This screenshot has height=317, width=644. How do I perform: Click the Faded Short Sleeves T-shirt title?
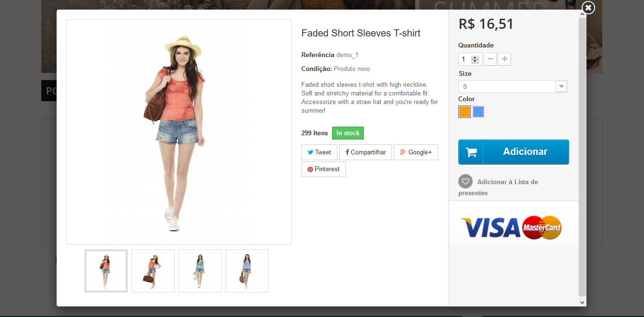coord(361,33)
